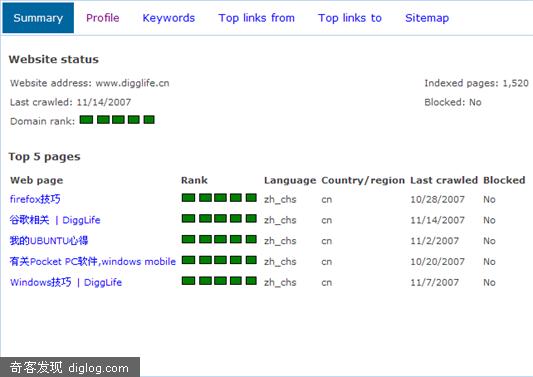Open the Windows技巧 | DiggLife link
533x377 pixels.
66,282
